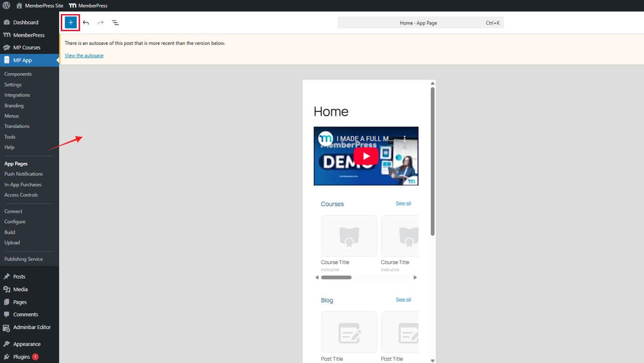This screenshot has width=644, height=363.
Task: Advance the Courses carousel with the right arrow
Action: [415, 278]
